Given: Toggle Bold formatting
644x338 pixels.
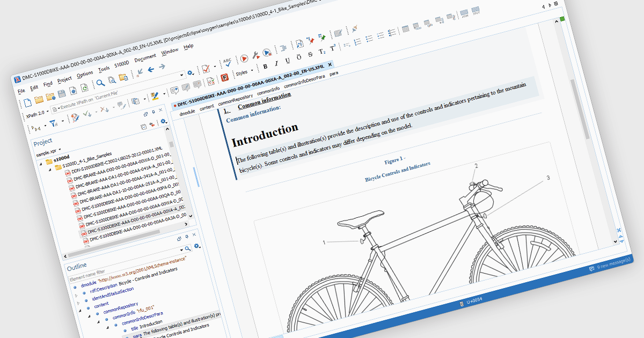Looking at the screenshot, I should [x=265, y=67].
